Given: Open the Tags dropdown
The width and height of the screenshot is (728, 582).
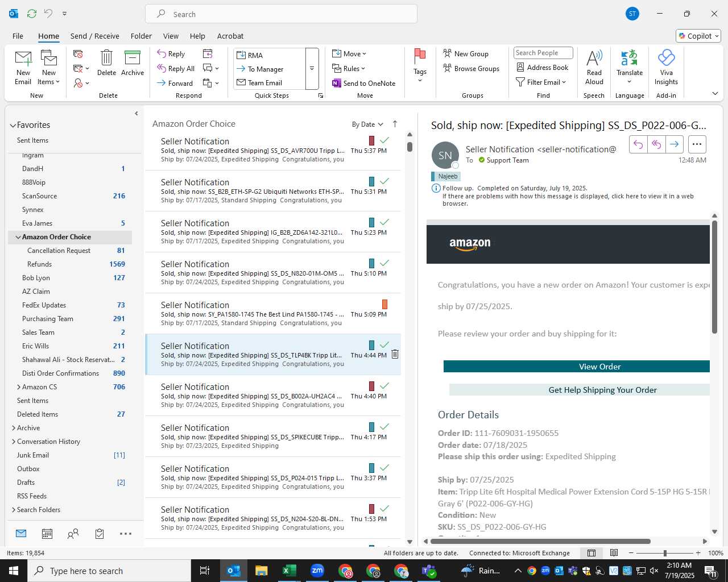Looking at the screenshot, I should (420, 65).
